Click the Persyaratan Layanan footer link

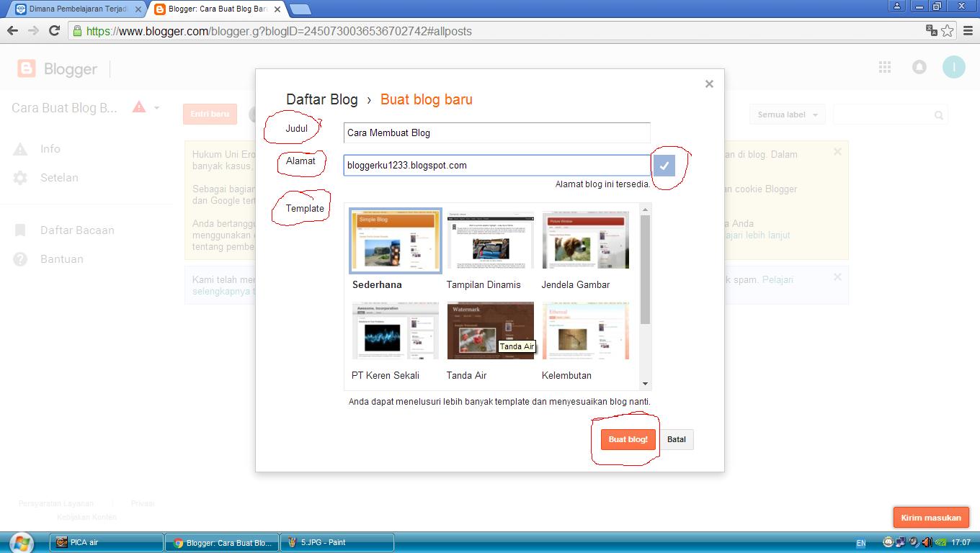(56, 503)
